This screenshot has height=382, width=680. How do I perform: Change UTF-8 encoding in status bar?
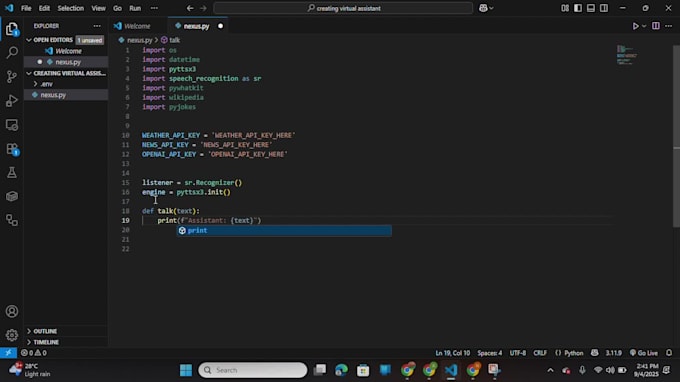click(x=518, y=353)
